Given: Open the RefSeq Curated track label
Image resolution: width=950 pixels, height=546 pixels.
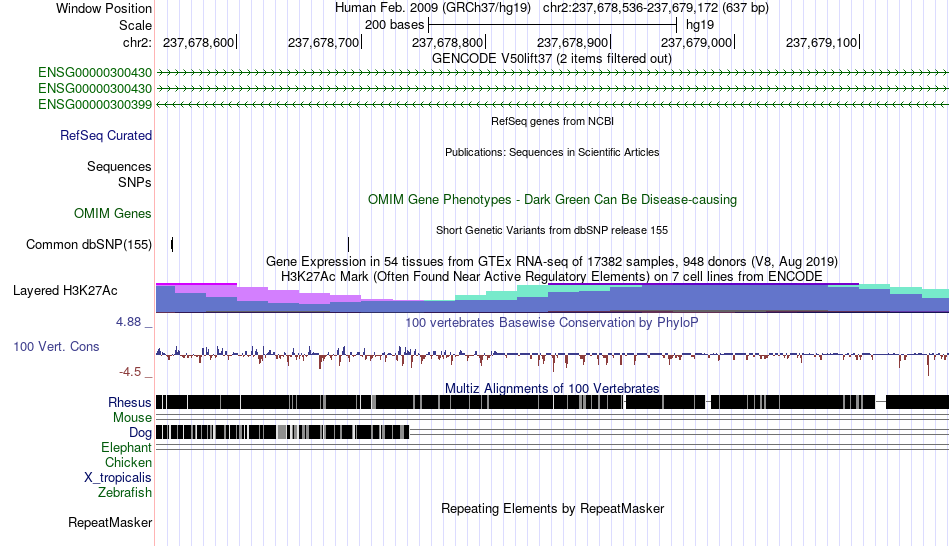Looking at the screenshot, I should pyautogui.click(x=105, y=136).
